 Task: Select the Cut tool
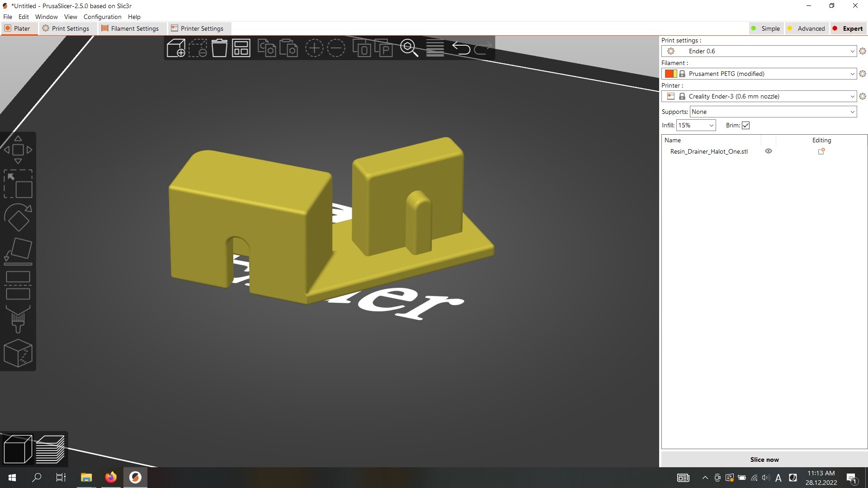point(18,285)
